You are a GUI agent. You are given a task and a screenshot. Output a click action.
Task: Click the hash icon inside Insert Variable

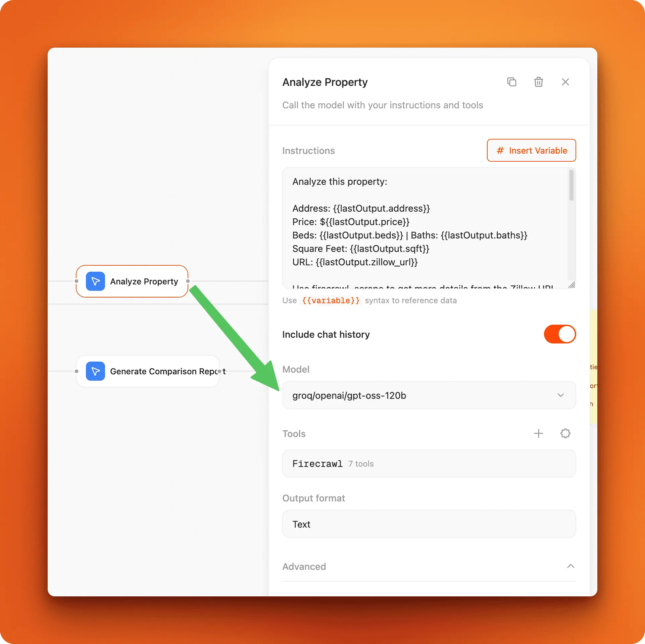click(500, 150)
